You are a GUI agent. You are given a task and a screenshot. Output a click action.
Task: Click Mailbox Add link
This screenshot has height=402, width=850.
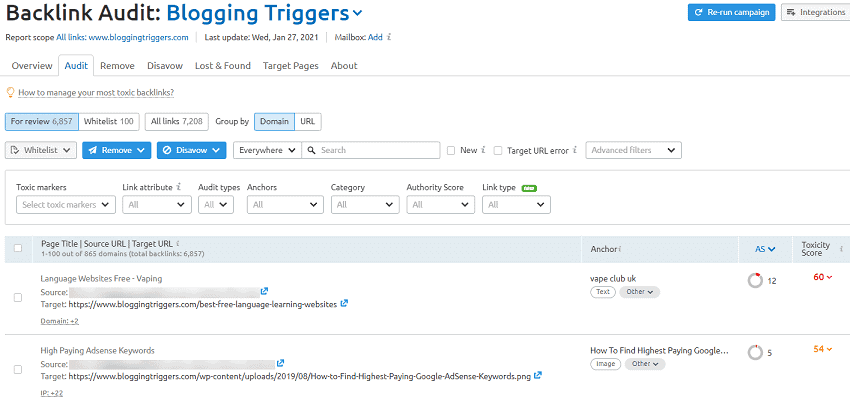click(x=375, y=37)
